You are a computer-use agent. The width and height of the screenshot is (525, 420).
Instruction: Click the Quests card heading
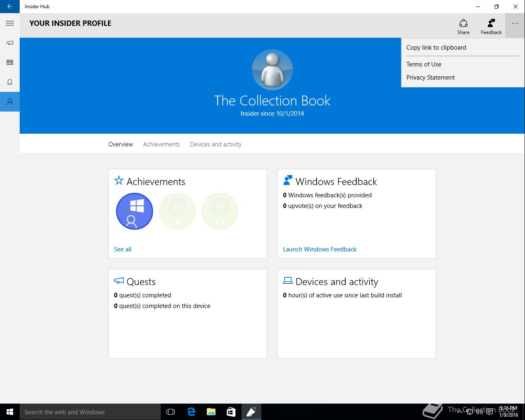[141, 282]
